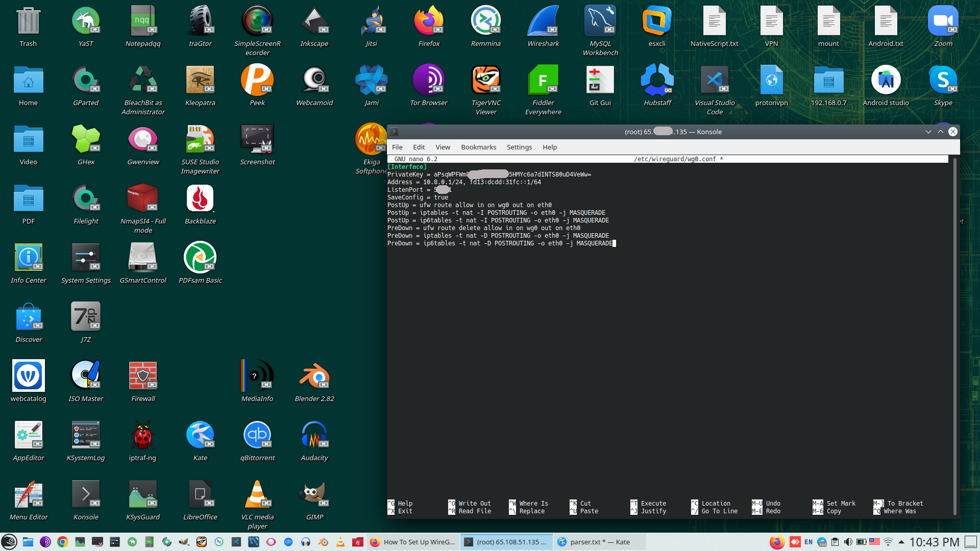
Task: Click the Konsole terminal vertical scrollbar
Action: click(954, 337)
